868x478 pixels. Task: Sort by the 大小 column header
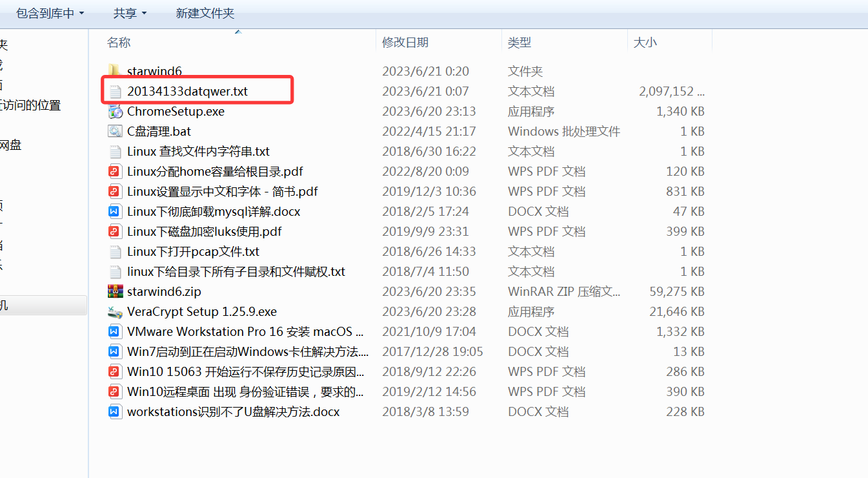click(645, 42)
